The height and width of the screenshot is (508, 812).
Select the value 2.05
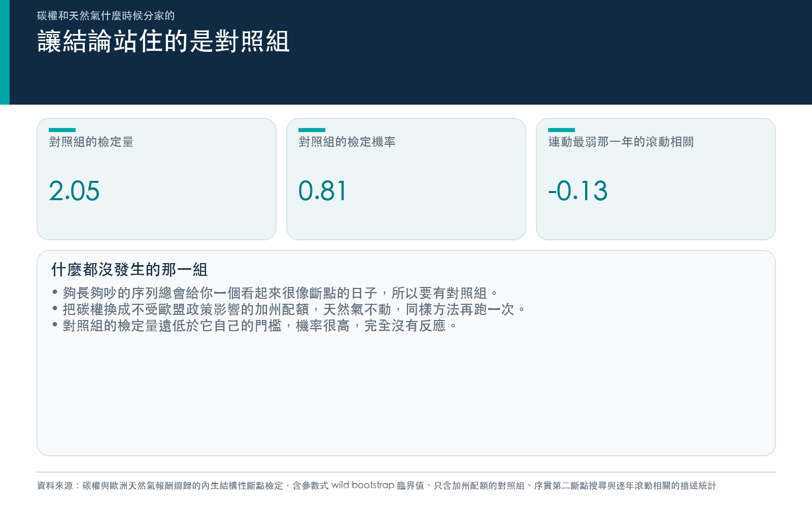click(74, 191)
